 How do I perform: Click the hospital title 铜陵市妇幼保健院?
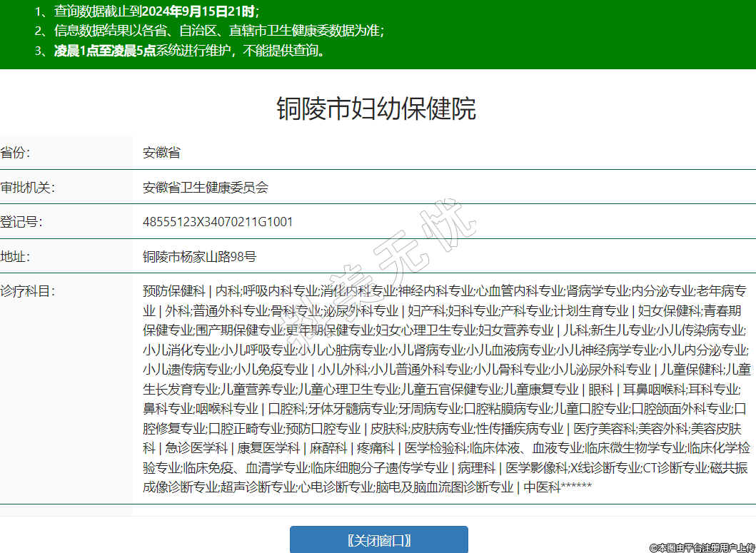point(376,109)
